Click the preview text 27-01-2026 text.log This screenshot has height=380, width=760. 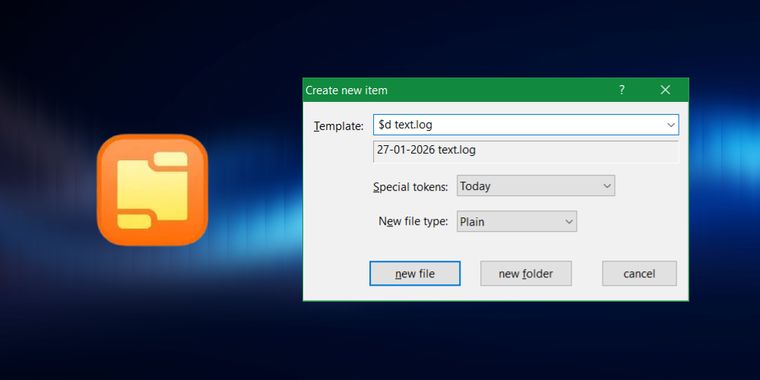click(x=426, y=150)
